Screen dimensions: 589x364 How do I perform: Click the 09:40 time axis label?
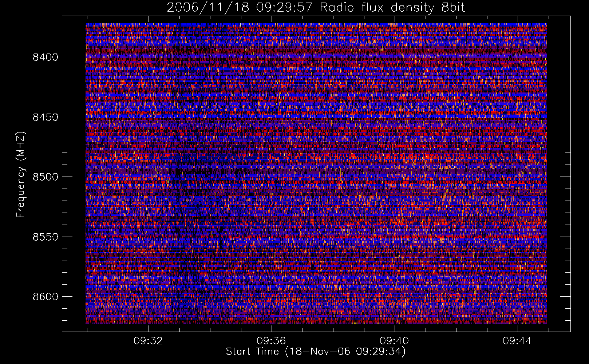click(x=394, y=341)
